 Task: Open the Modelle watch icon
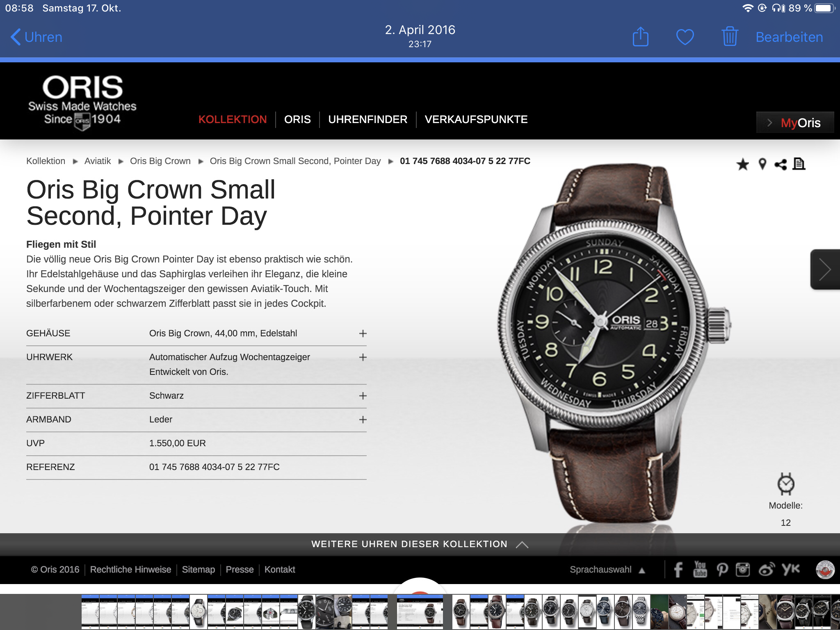click(785, 484)
